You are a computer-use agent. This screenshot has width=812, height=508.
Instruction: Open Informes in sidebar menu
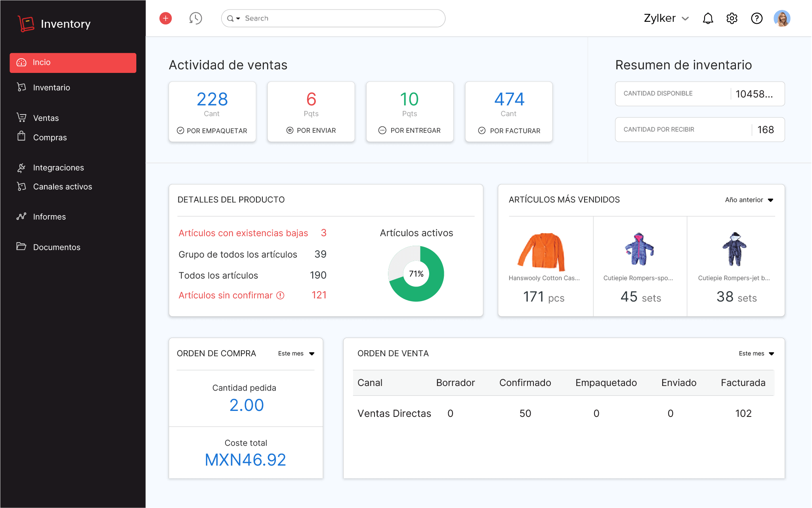point(49,217)
